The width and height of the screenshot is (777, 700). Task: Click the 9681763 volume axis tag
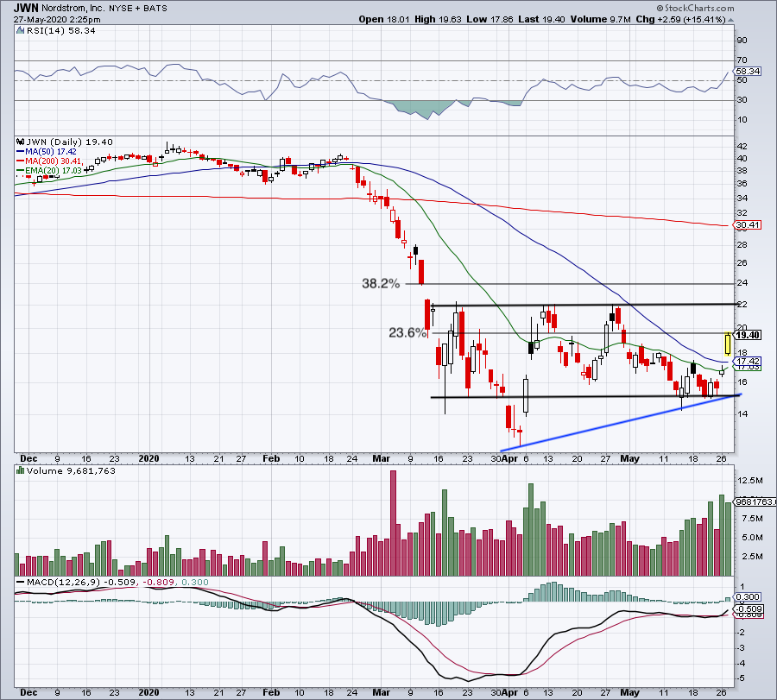(x=755, y=501)
